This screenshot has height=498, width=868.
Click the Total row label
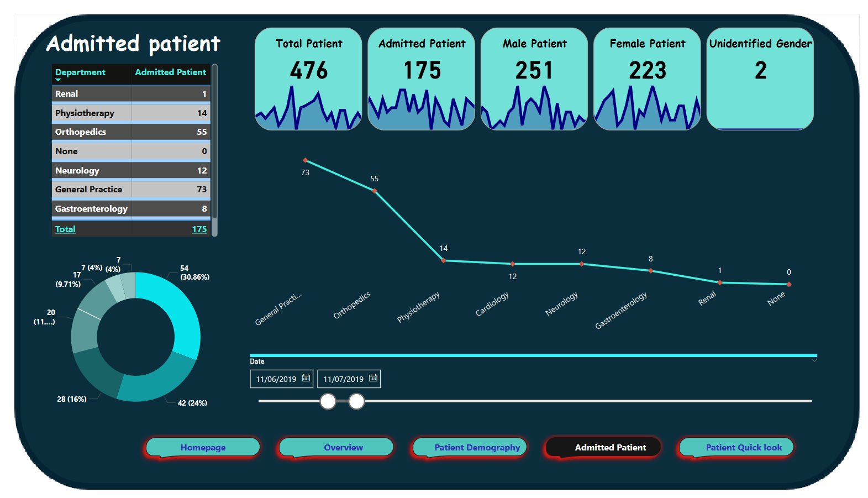65,229
